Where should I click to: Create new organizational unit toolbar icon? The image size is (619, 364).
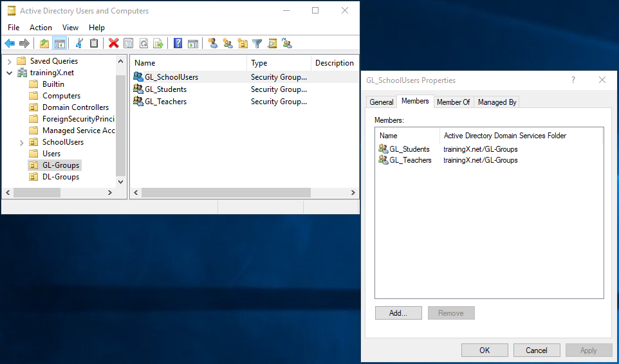click(243, 43)
